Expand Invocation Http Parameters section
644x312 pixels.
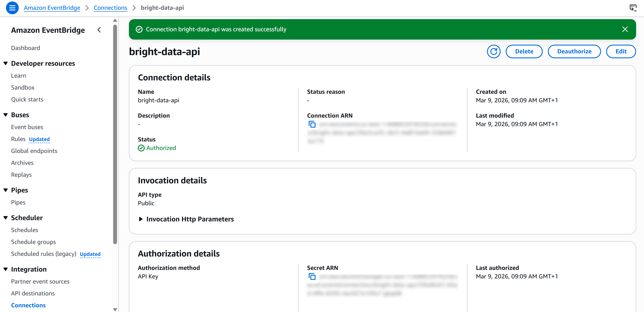pyautogui.click(x=141, y=219)
